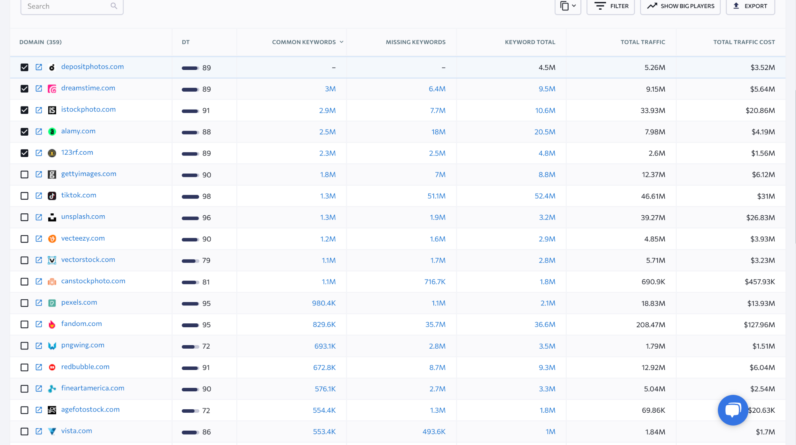Viewport: 796px width, 445px height.
Task: Click the pngwing.com DT 72 bar
Action: click(x=190, y=347)
